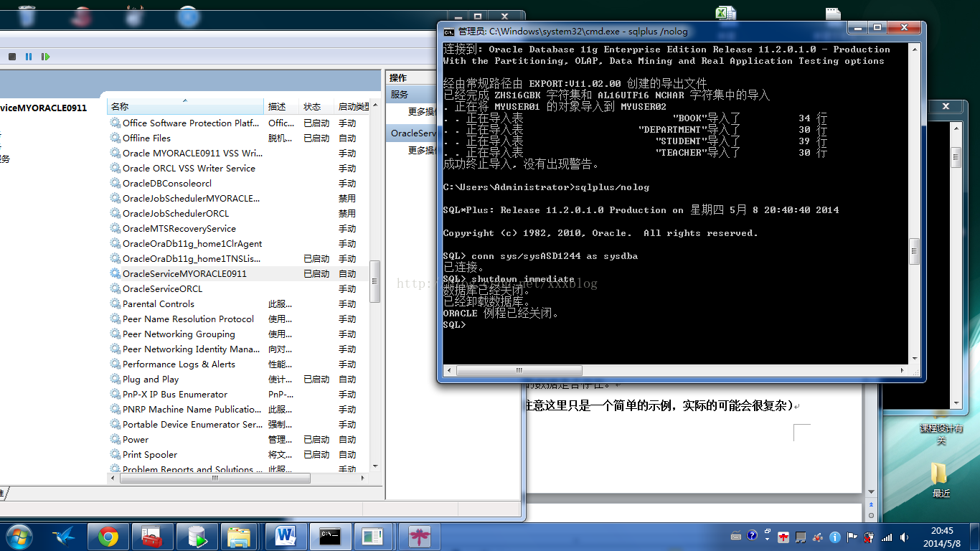Click cmd horizontal scrollbar left arrow
Viewport: 980px width, 551px height.
(449, 371)
